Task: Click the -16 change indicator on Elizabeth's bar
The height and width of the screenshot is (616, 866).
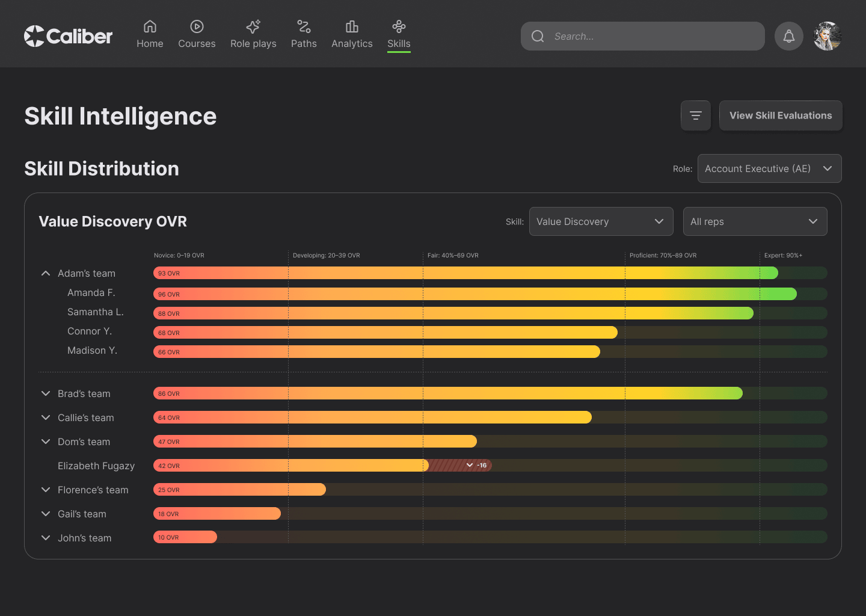Action: coord(478,465)
